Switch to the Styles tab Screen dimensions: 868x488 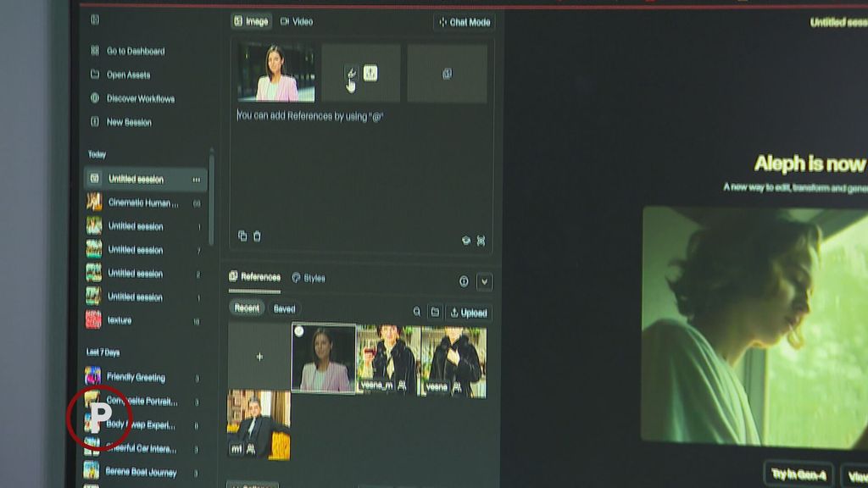[309, 278]
